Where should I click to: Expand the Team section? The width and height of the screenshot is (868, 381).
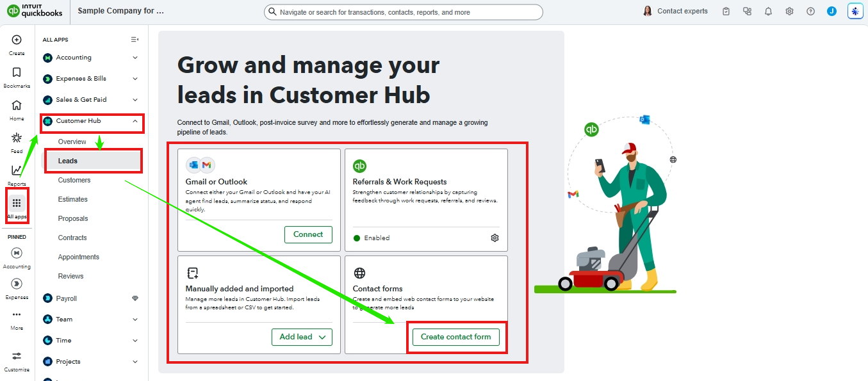pos(90,320)
